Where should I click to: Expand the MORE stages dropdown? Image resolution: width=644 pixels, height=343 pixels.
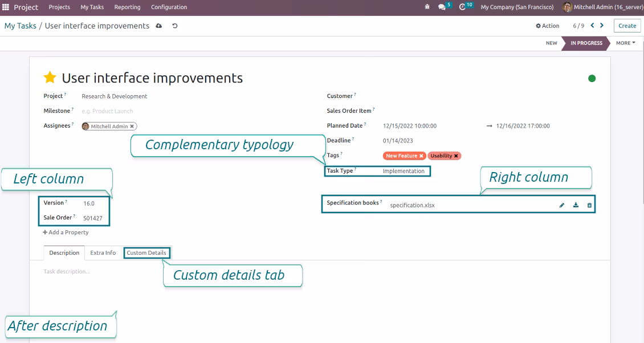click(x=626, y=43)
